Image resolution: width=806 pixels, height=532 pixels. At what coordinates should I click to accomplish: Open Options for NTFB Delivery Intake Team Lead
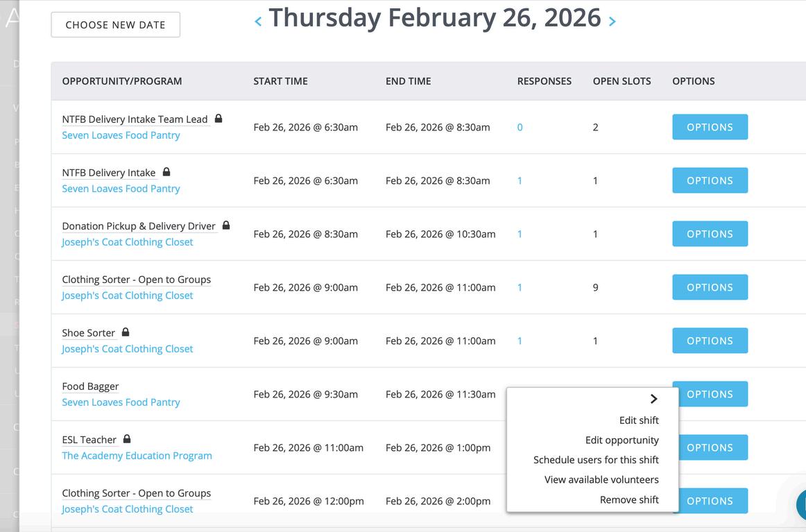coord(710,127)
